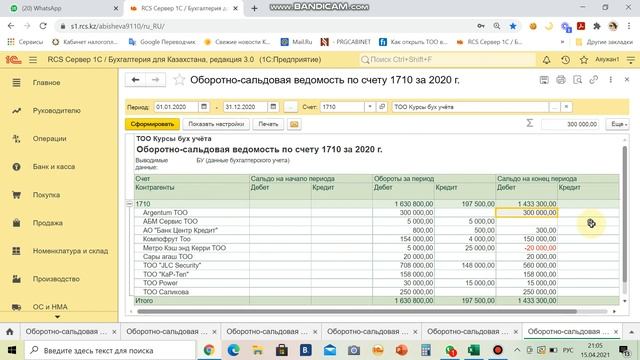640x360 pixels.
Task: Expand more sections arrow in sidebar
Action: (x=58, y=317)
